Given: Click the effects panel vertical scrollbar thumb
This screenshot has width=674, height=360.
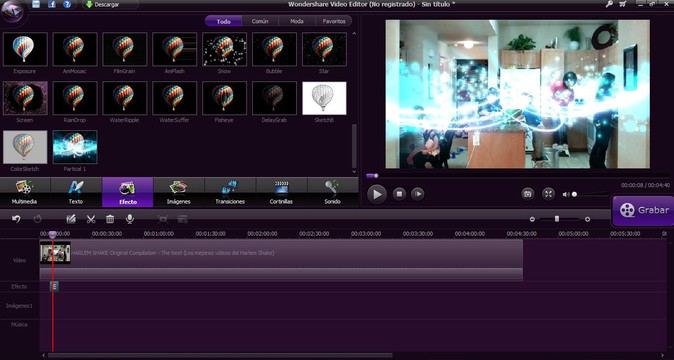Looking at the screenshot, I should tap(354, 146).
